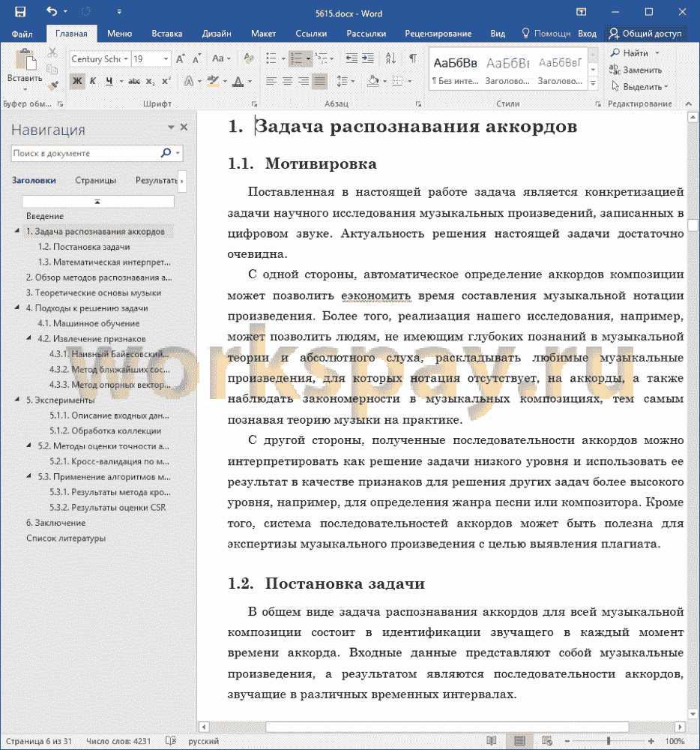Toggle Bold (Ж) formatting
Image resolution: width=700 pixels, height=750 pixels.
[77, 81]
